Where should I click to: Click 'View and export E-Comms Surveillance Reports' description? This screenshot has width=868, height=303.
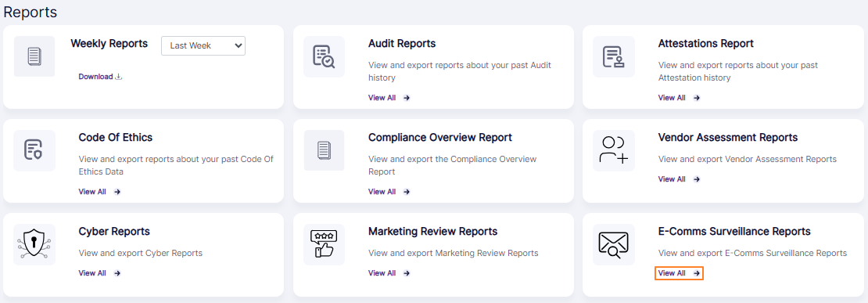(752, 254)
